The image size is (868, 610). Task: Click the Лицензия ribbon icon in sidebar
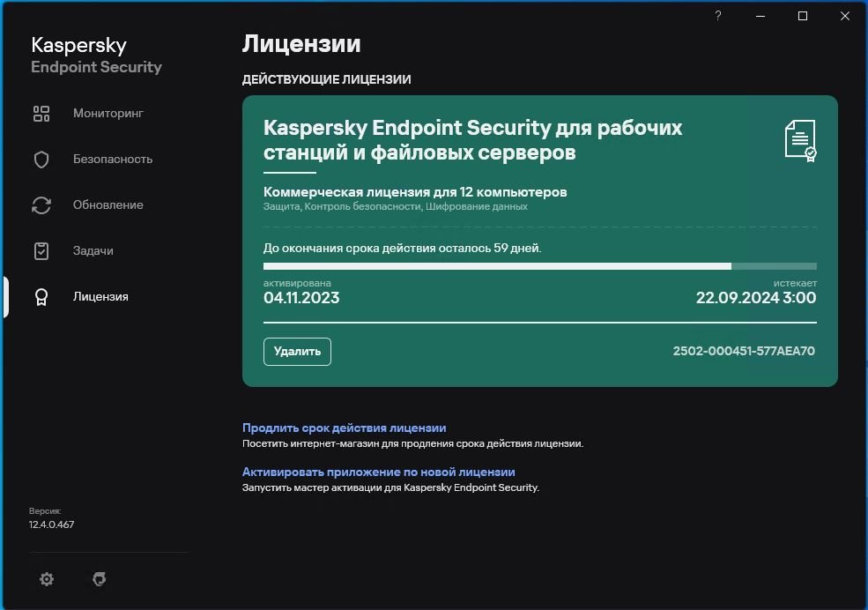click(x=41, y=297)
